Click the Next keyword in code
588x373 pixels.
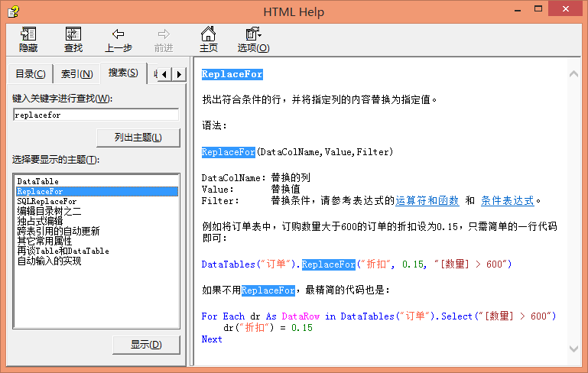click(212, 339)
